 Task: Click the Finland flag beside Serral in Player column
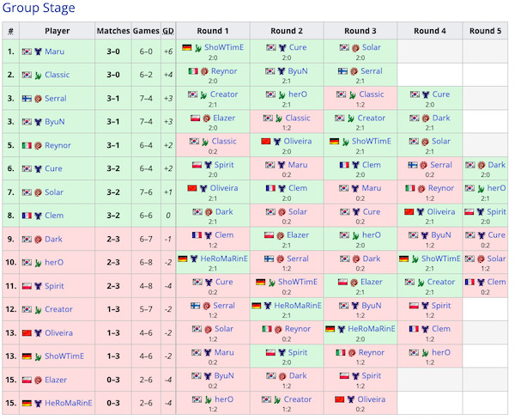tap(27, 99)
